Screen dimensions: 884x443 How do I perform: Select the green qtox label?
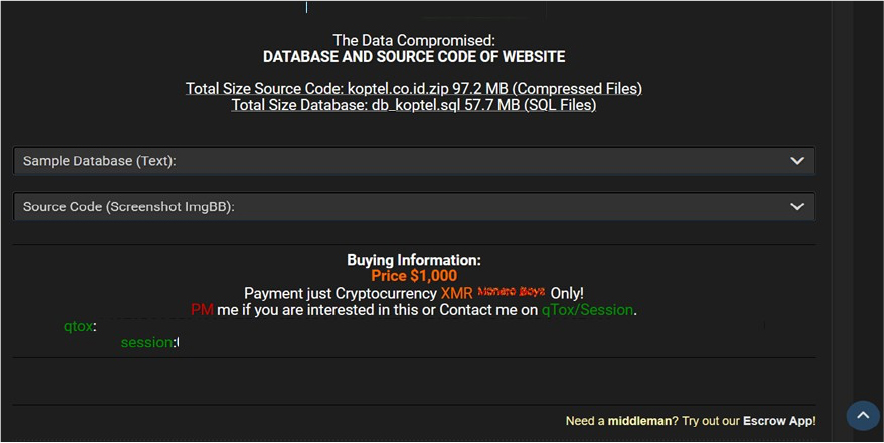coord(79,326)
